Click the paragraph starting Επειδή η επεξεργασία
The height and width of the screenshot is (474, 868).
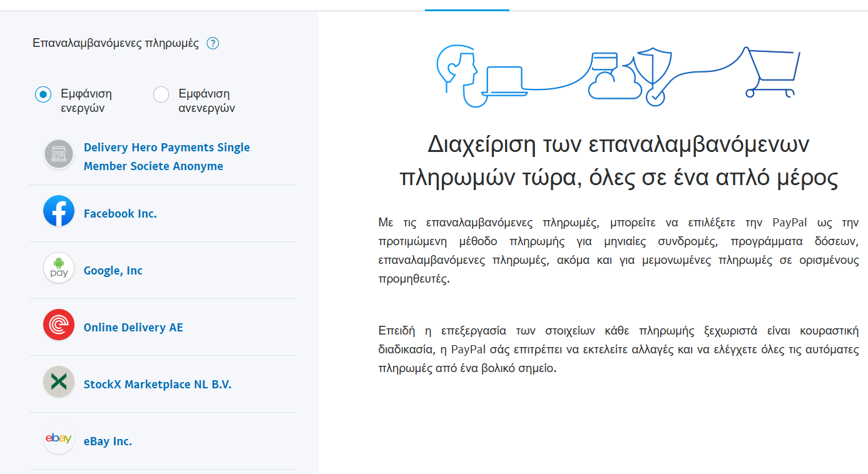618,350
